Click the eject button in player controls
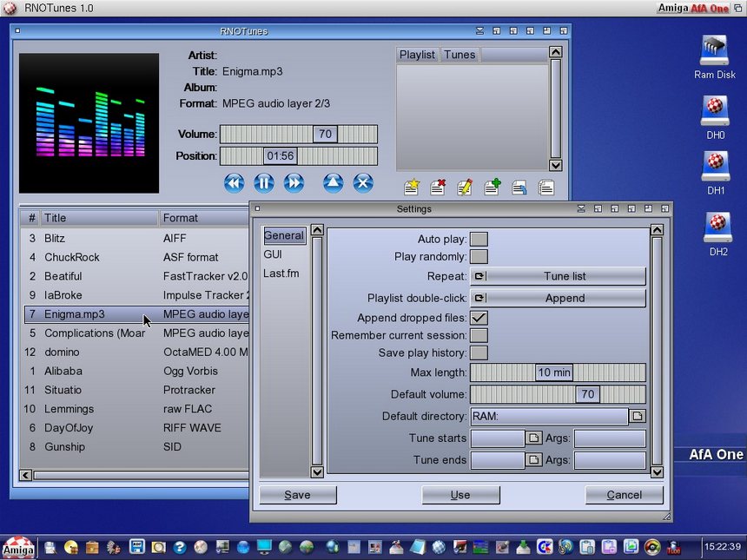 (334, 182)
